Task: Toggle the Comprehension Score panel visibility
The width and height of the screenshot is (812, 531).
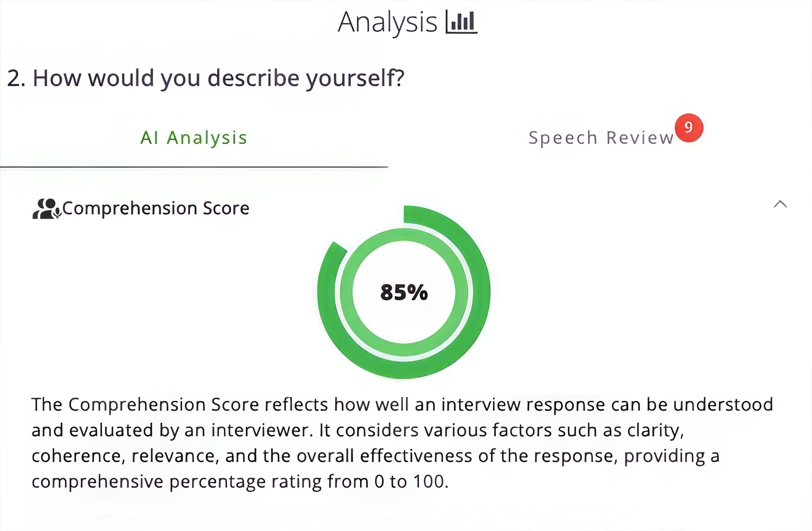Action: [x=781, y=204]
